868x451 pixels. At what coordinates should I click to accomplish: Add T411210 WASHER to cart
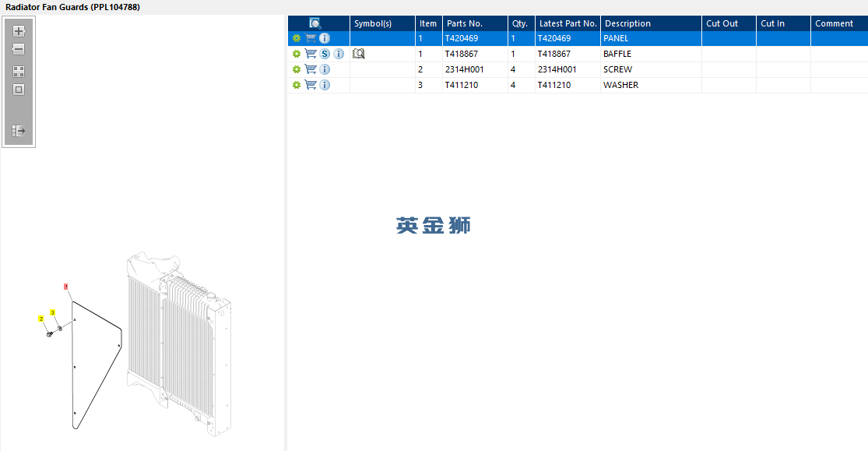[x=311, y=85]
